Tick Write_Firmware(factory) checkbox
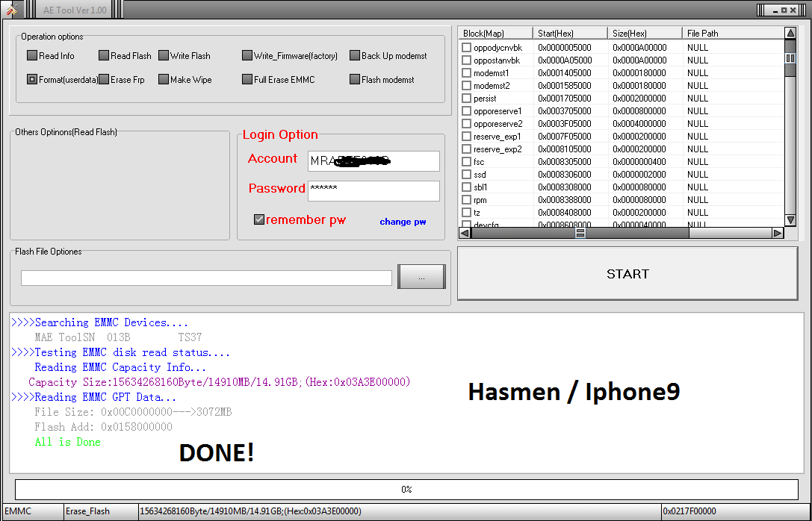Image resolution: width=812 pixels, height=521 pixels. tap(247, 55)
